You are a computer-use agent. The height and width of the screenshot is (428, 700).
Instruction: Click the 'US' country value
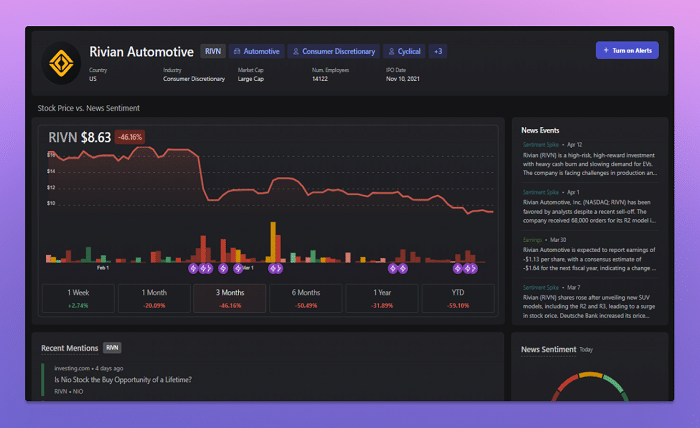pyautogui.click(x=92, y=79)
